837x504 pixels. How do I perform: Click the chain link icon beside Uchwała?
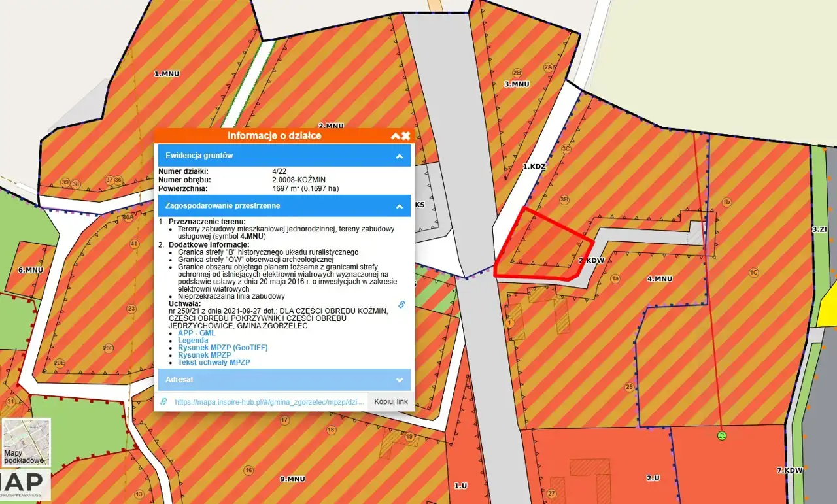tap(402, 304)
